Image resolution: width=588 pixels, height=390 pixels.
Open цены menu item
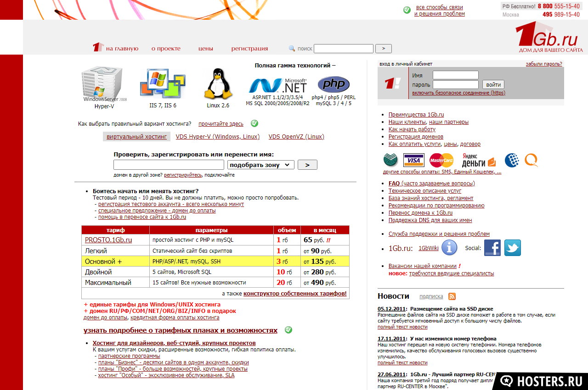[x=206, y=49]
